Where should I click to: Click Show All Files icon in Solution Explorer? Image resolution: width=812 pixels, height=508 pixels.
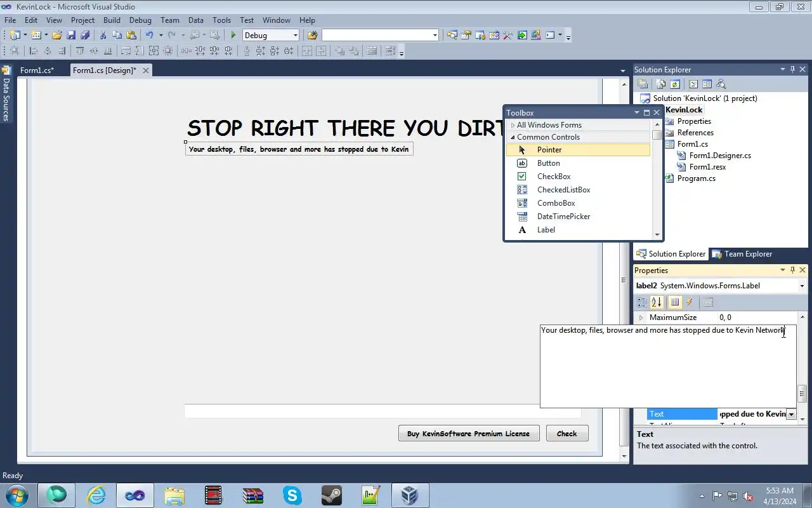point(661,84)
